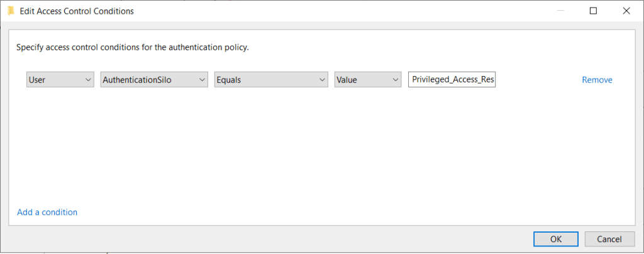Confirm with the OK button

[x=556, y=239]
